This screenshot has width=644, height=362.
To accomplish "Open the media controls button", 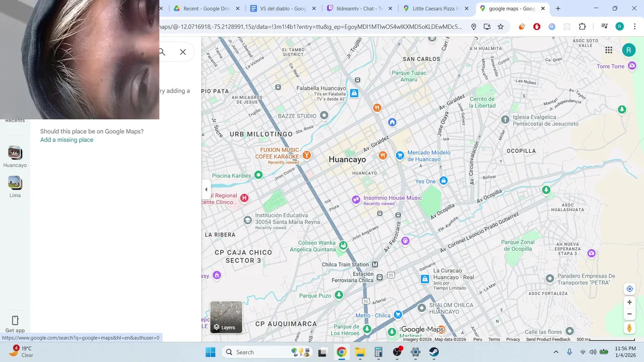I will 605,27.
